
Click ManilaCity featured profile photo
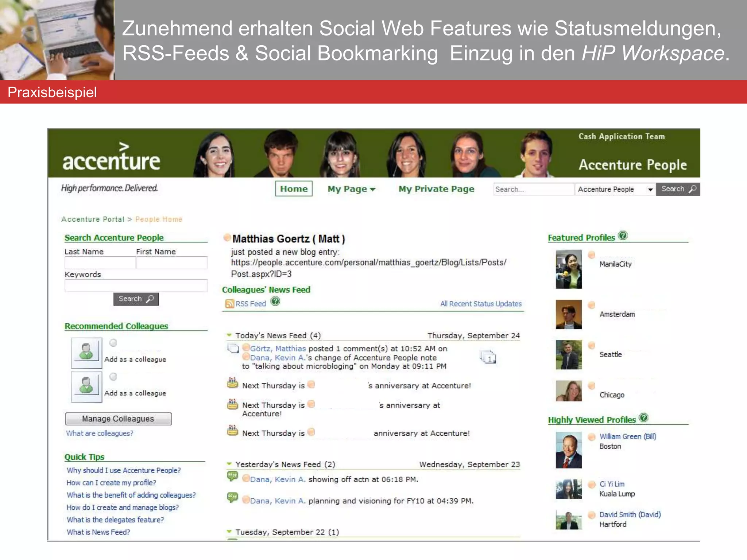(x=569, y=269)
